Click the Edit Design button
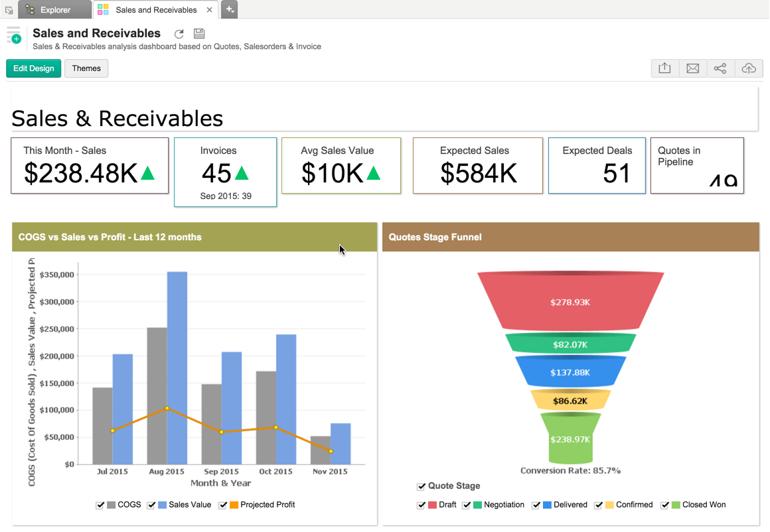Screen dimensions: 770x532 click(34, 68)
